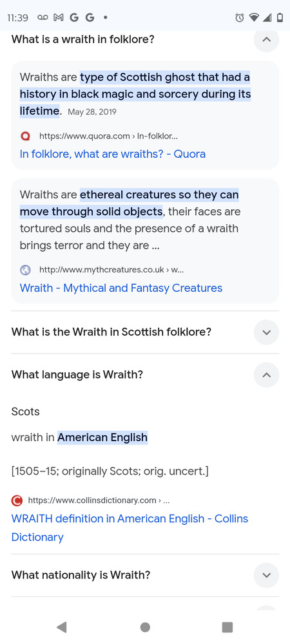290x644 pixels.
Task: Tap the Android back navigation button
Action: point(62,627)
